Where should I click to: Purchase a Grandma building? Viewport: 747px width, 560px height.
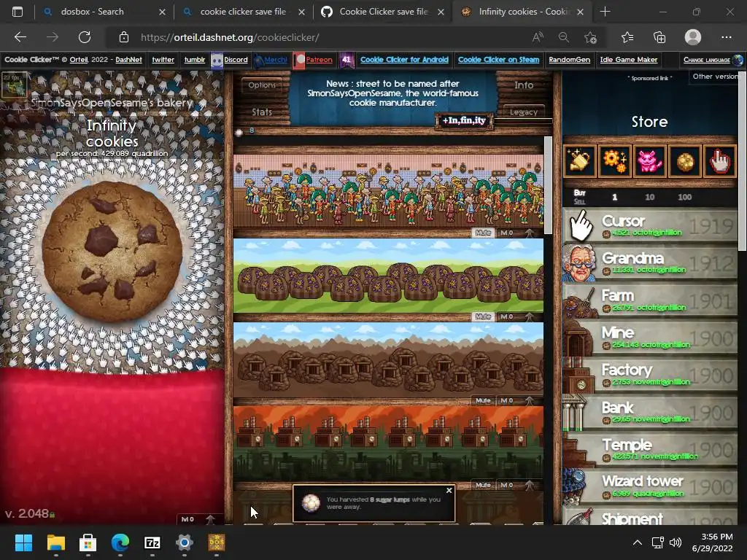(x=650, y=262)
